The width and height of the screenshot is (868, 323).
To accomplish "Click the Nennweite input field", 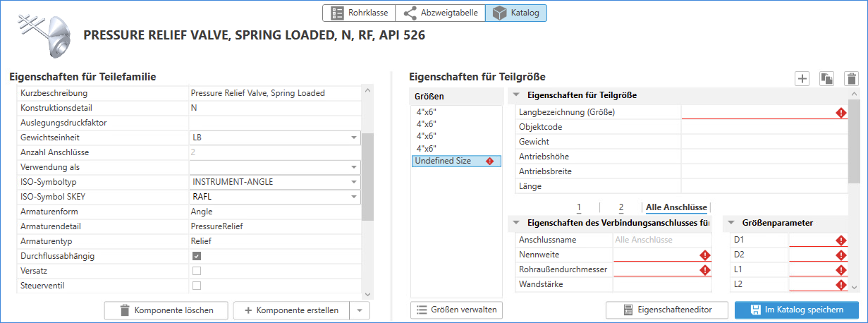I will click(662, 255).
